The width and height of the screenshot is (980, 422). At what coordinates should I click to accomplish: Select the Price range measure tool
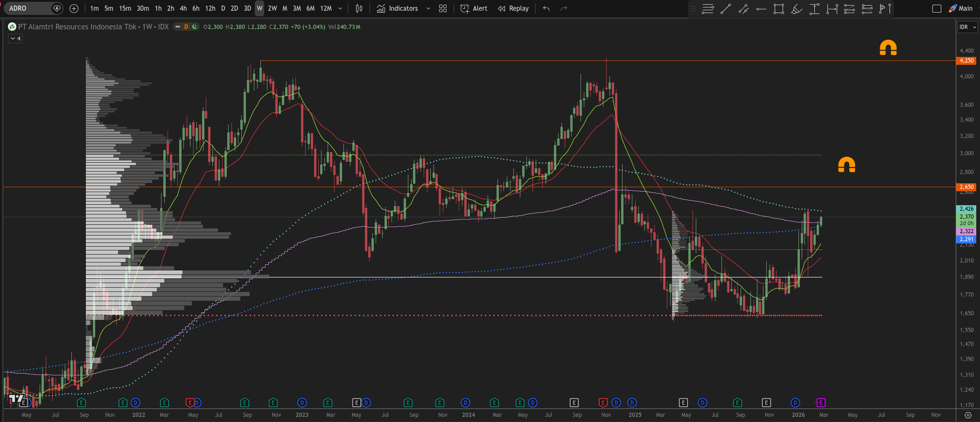(x=814, y=9)
